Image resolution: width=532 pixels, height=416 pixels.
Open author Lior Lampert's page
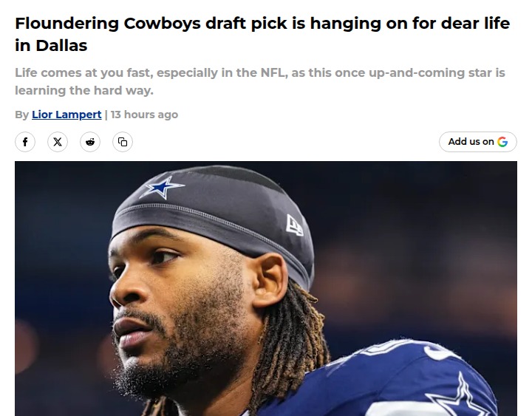point(66,115)
